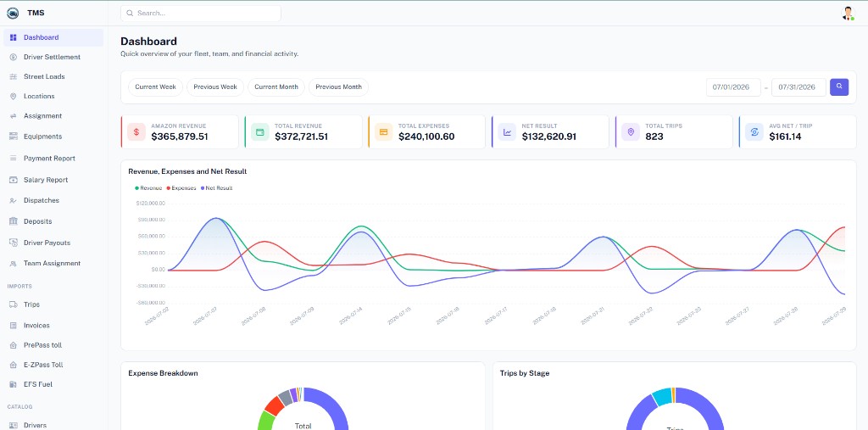
Task: Click inside the Search field
Action: point(201,14)
